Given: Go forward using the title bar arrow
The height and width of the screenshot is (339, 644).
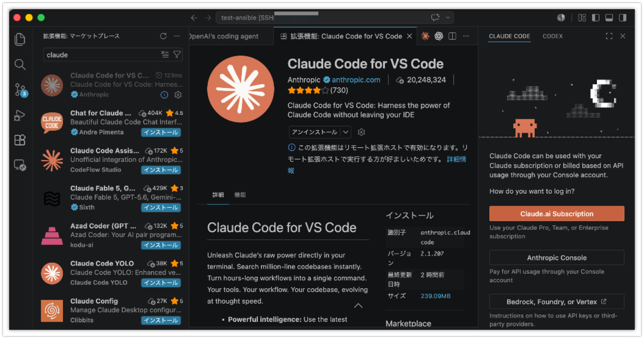Looking at the screenshot, I should coord(208,18).
